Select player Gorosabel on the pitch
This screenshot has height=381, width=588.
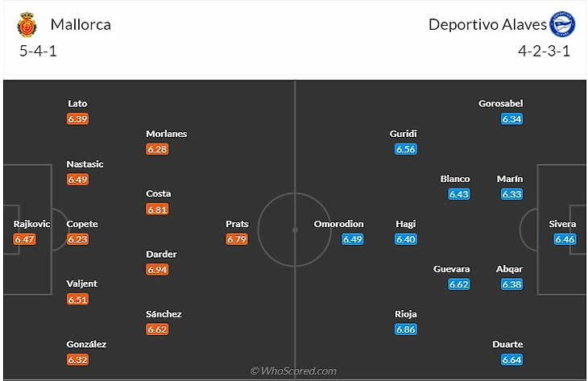pyautogui.click(x=500, y=104)
